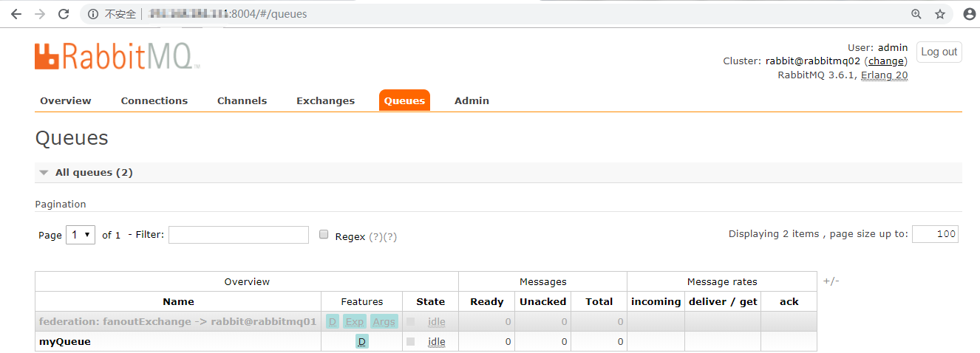The image size is (980, 353).
Task: Click the Exp badge of the federation queue
Action: pos(355,322)
